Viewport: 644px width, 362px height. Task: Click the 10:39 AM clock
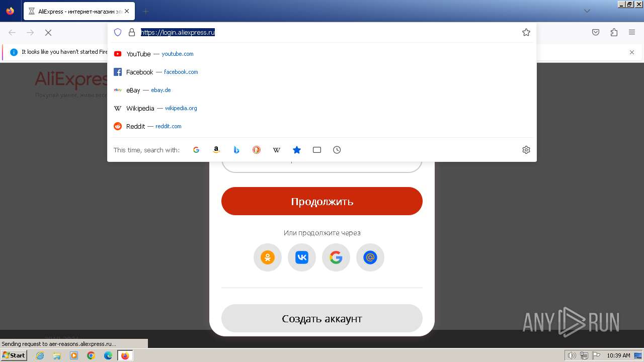[x=618, y=355]
